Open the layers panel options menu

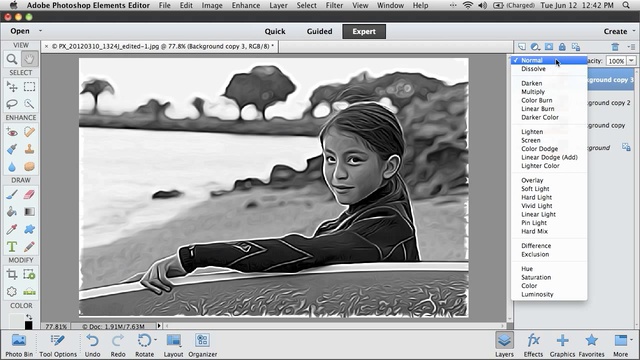[x=631, y=47]
